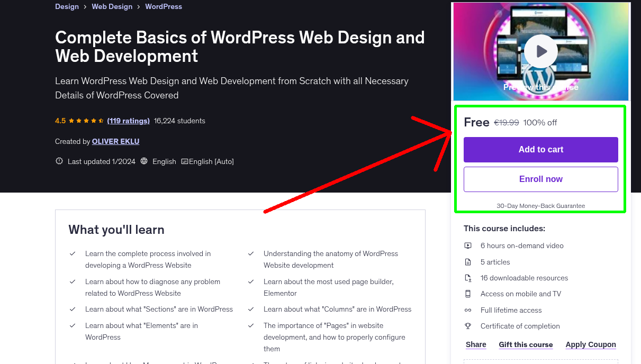Click the downloadable resources icon
This screenshot has width=641, height=364.
(x=468, y=277)
